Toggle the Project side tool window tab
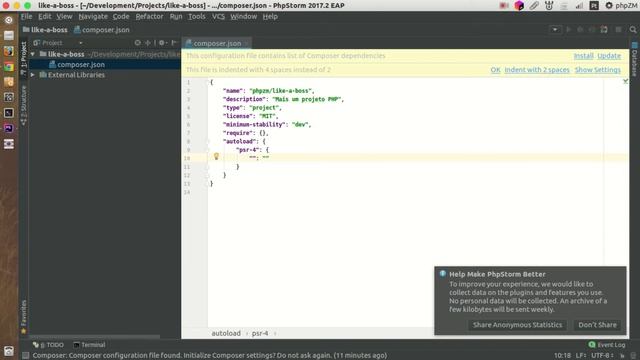Image resolution: width=640 pixels, height=360 pixels. [24, 58]
